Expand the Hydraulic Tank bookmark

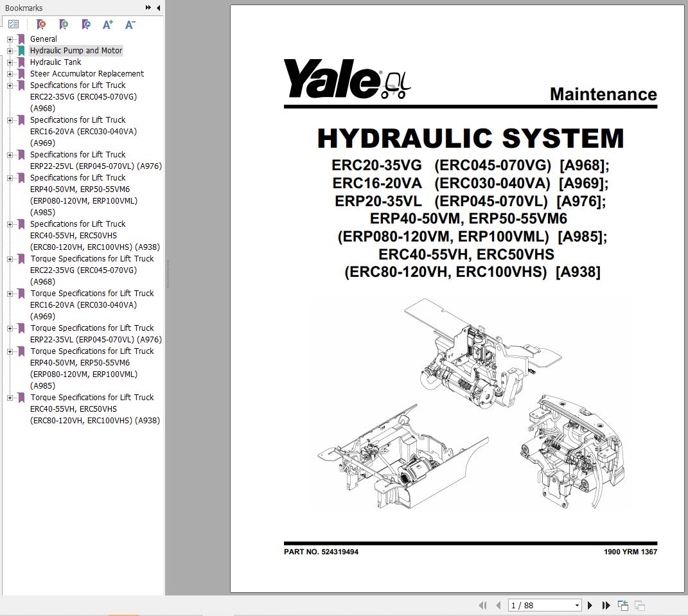point(10,62)
